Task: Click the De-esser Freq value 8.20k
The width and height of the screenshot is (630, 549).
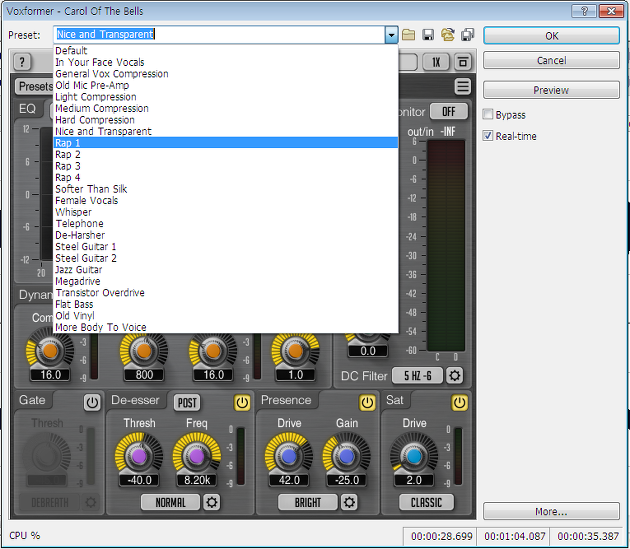Action: click(x=197, y=480)
